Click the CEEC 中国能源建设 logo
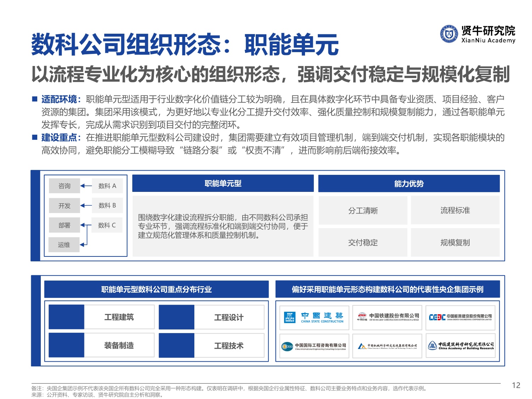This screenshot has height=399, width=532. [x=460, y=317]
